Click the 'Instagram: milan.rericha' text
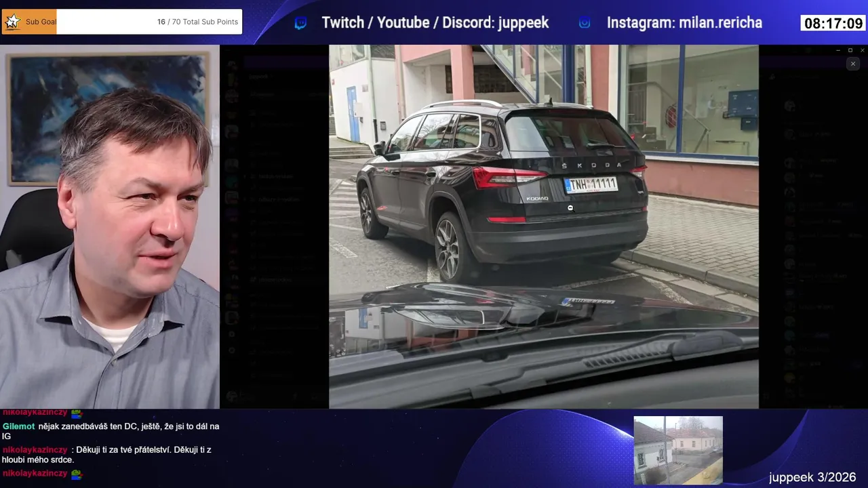868x488 pixels. tap(684, 23)
